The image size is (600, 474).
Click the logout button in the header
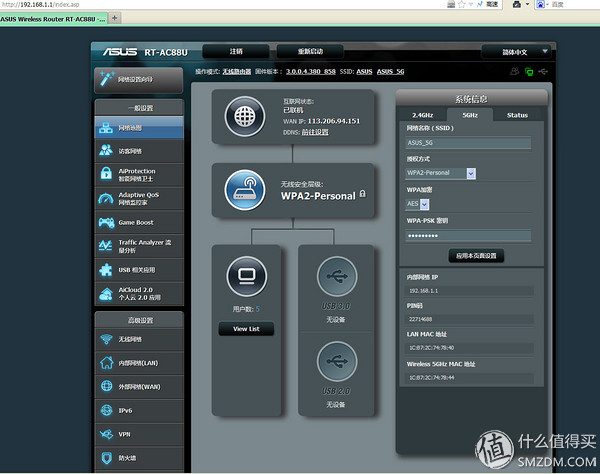point(236,51)
